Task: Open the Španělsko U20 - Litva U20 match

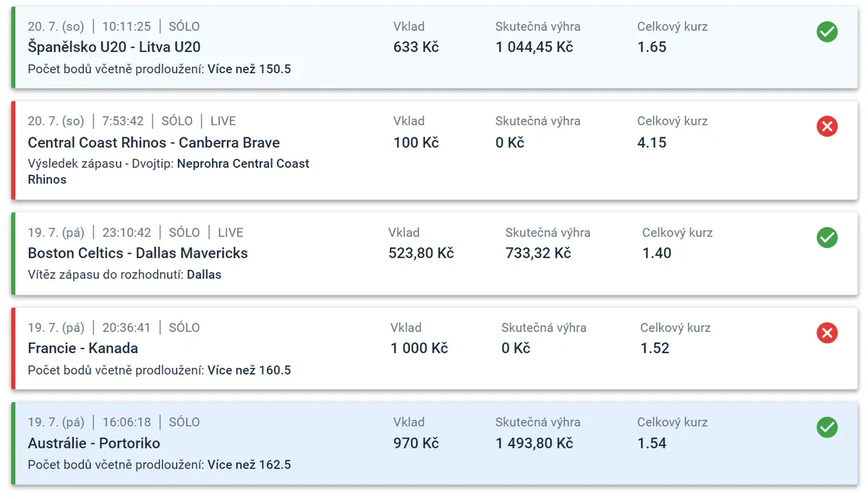Action: tap(114, 47)
